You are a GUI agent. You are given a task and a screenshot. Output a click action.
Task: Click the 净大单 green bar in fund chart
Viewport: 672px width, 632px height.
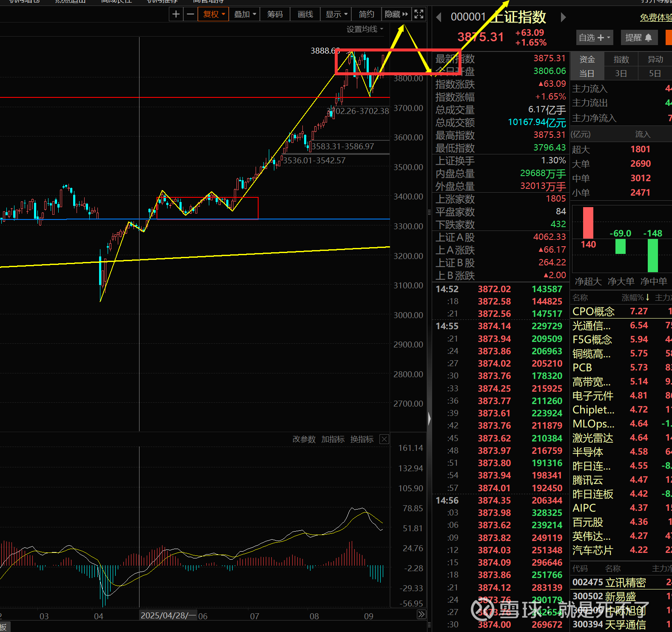(621, 247)
